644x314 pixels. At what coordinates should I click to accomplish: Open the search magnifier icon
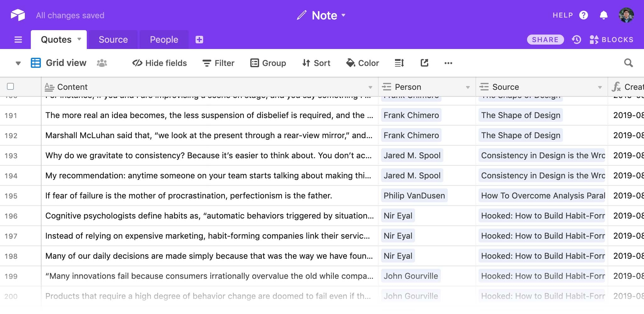(x=628, y=63)
